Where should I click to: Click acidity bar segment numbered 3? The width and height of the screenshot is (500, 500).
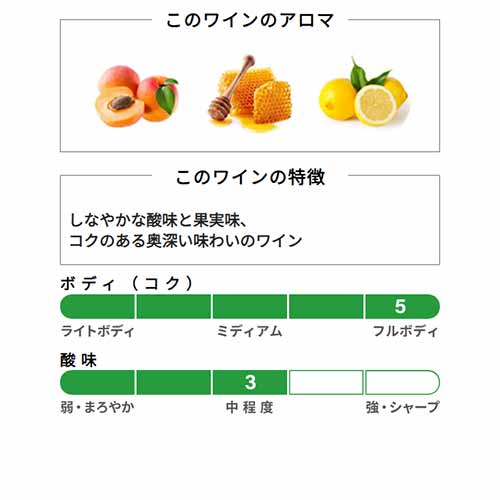pyautogui.click(x=250, y=382)
